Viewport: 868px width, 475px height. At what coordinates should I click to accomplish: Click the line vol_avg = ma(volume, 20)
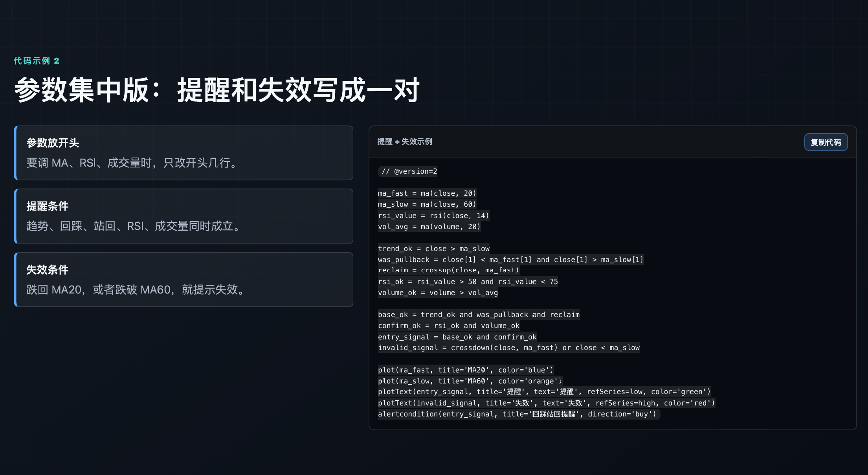(x=429, y=227)
